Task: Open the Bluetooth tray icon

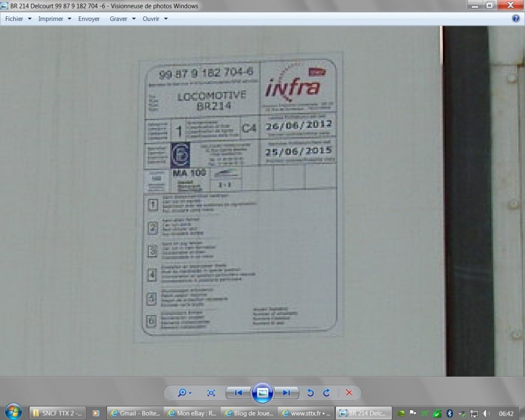Action: point(450,413)
